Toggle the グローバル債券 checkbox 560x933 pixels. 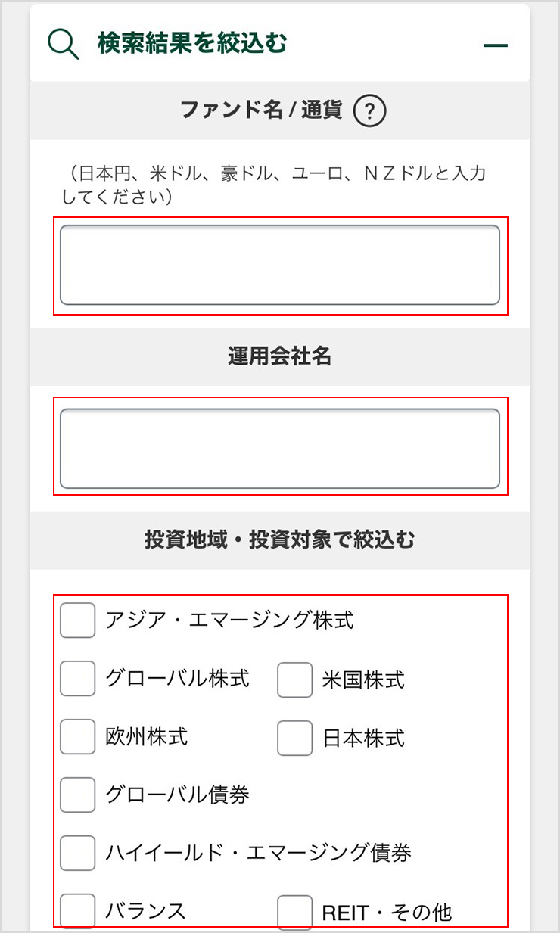click(x=77, y=795)
